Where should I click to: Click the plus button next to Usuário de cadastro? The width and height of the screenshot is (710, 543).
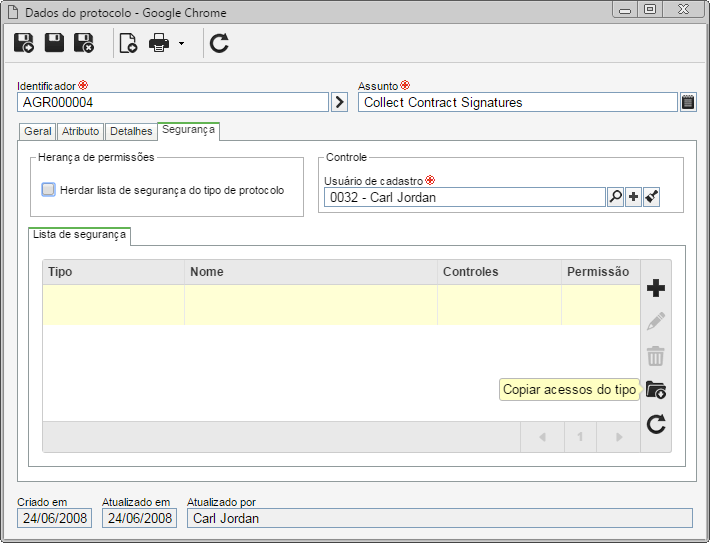click(633, 197)
